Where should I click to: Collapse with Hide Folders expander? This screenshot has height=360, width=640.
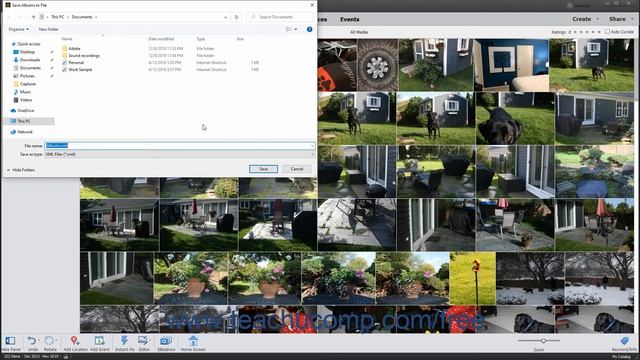pyautogui.click(x=20, y=170)
